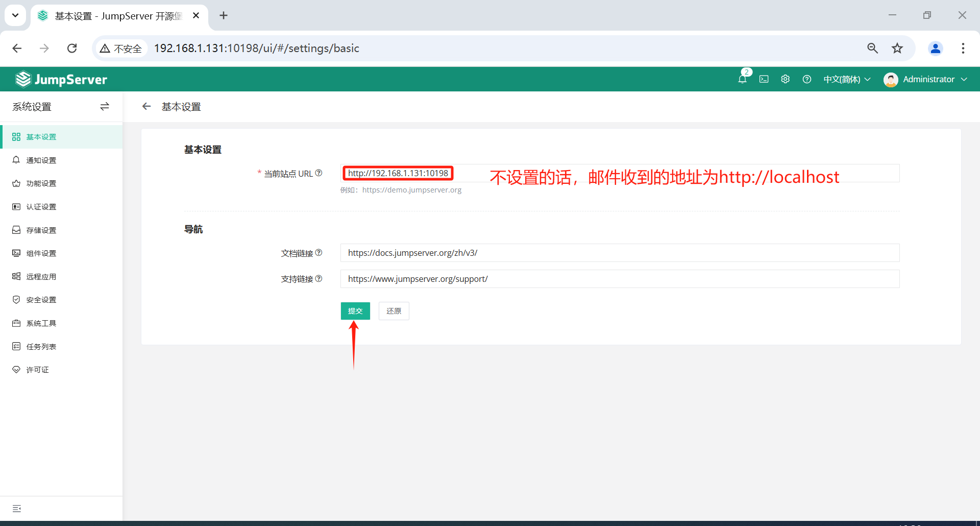
Task: Close the 基本设置 - JumpServer tab
Action: (196, 15)
